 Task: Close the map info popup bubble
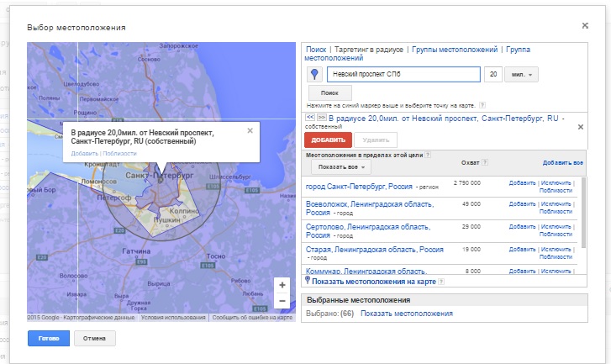click(x=250, y=130)
